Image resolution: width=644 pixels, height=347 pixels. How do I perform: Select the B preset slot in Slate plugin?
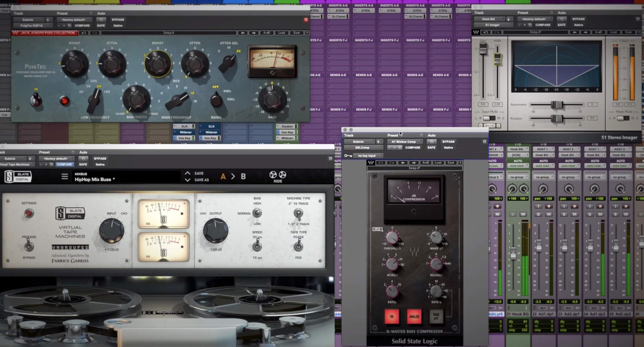[x=243, y=177]
